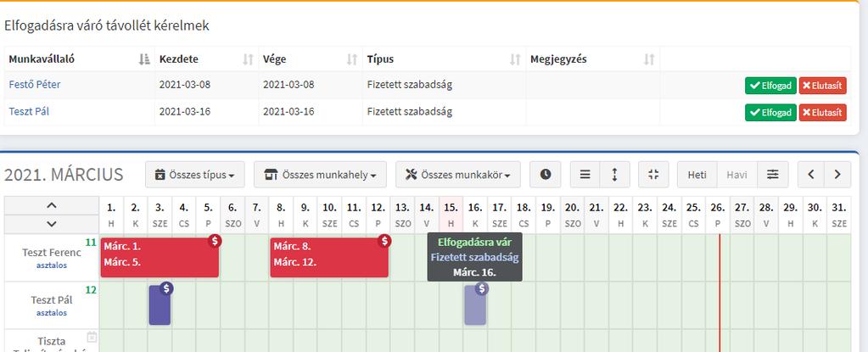The width and height of the screenshot is (868, 352).
Task: Select Teszt Pál's pending March 16 block
Action: pos(475,305)
